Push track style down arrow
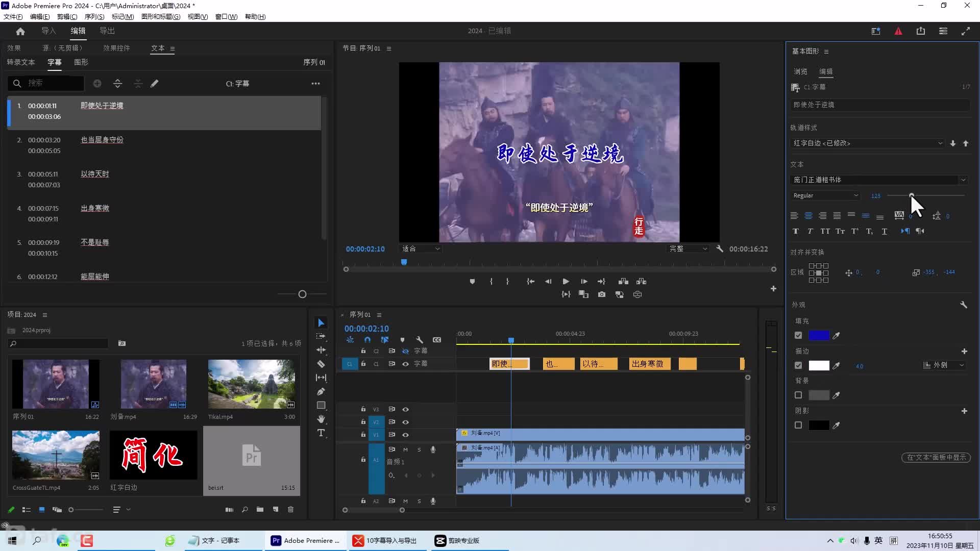The height and width of the screenshot is (551, 980). (x=953, y=143)
